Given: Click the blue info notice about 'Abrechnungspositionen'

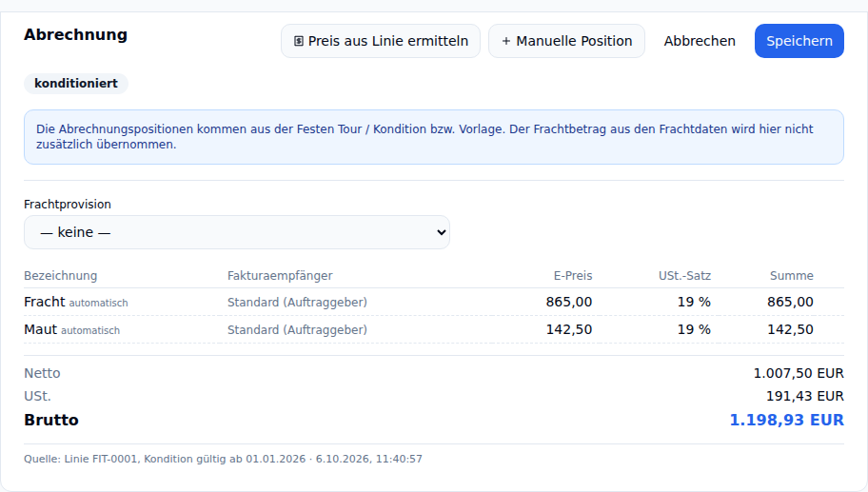Looking at the screenshot, I should 433,137.
